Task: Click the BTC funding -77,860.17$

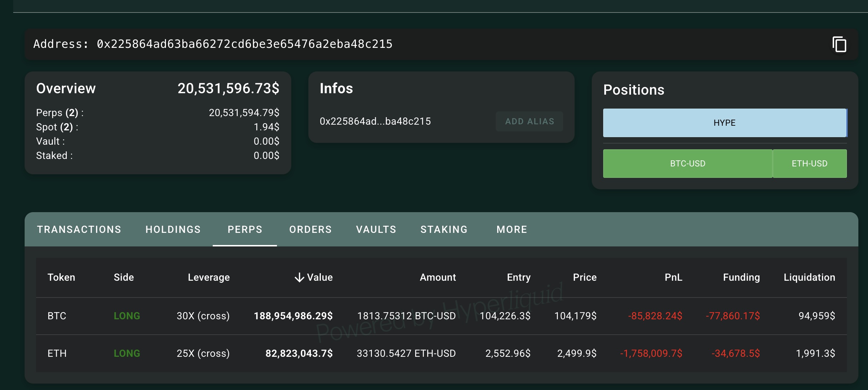Action: (x=733, y=316)
